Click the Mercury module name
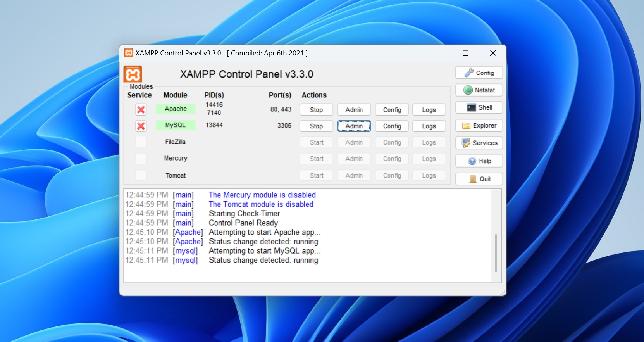Screen dimensions: 644x342 [x=176, y=158]
